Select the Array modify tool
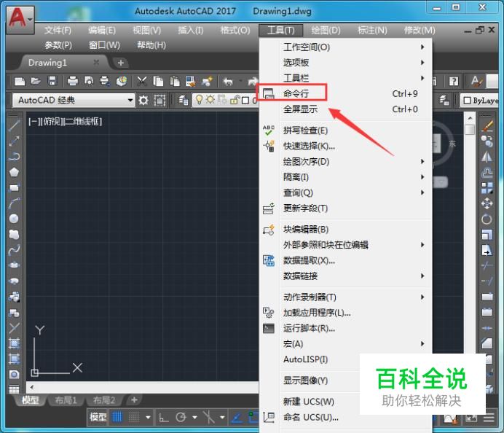This screenshot has height=433, width=504. click(x=487, y=188)
